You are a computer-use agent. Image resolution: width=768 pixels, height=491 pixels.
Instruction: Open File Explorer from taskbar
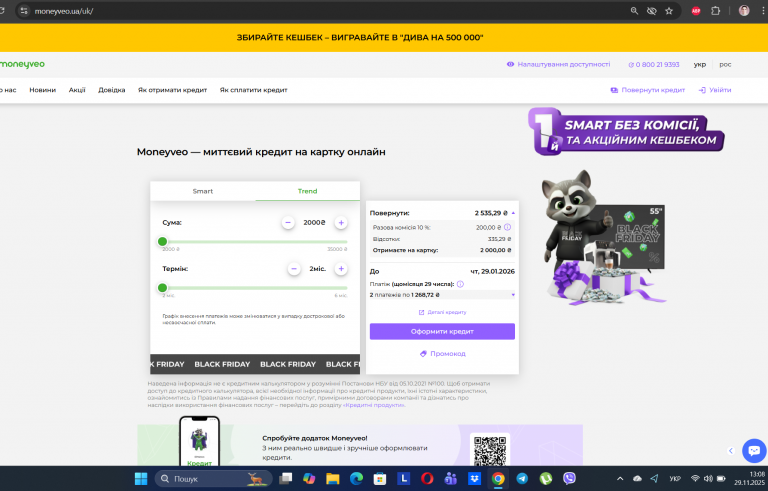pos(333,479)
